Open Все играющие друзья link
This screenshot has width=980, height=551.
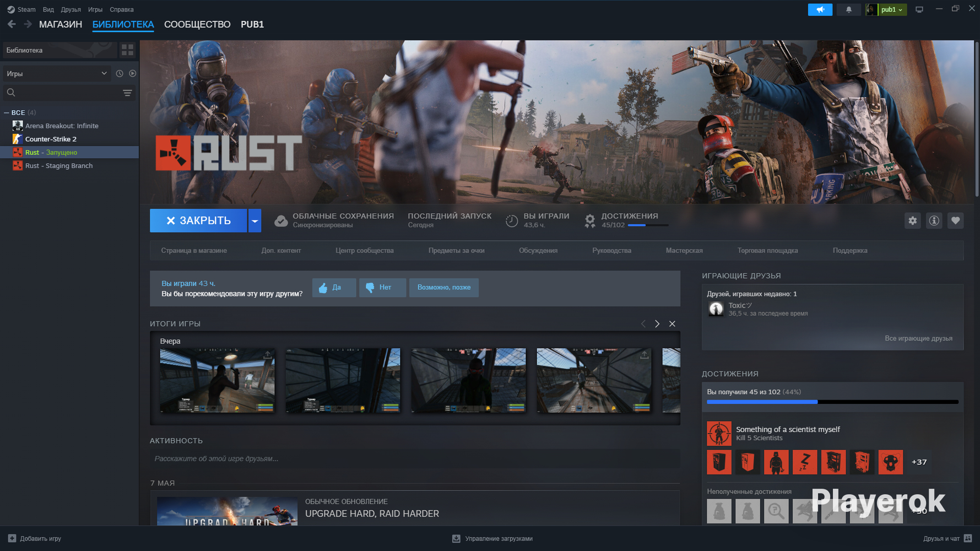918,338
